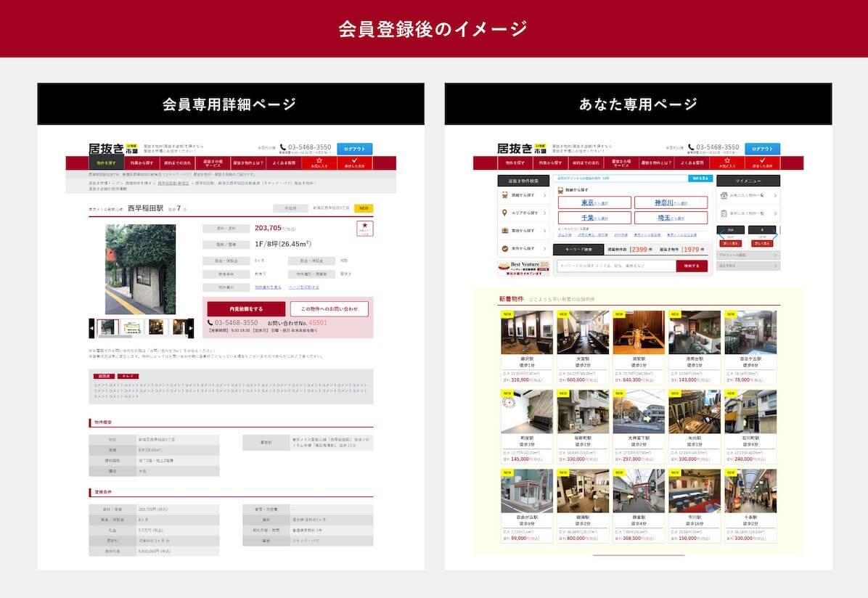Click the previous arrow on the photo thumbnail strip

pyautogui.click(x=92, y=328)
